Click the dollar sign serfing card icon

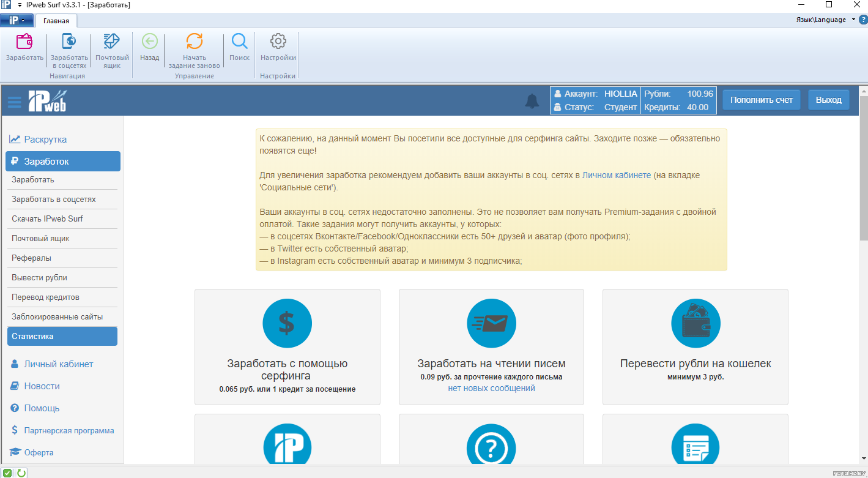[x=287, y=323]
